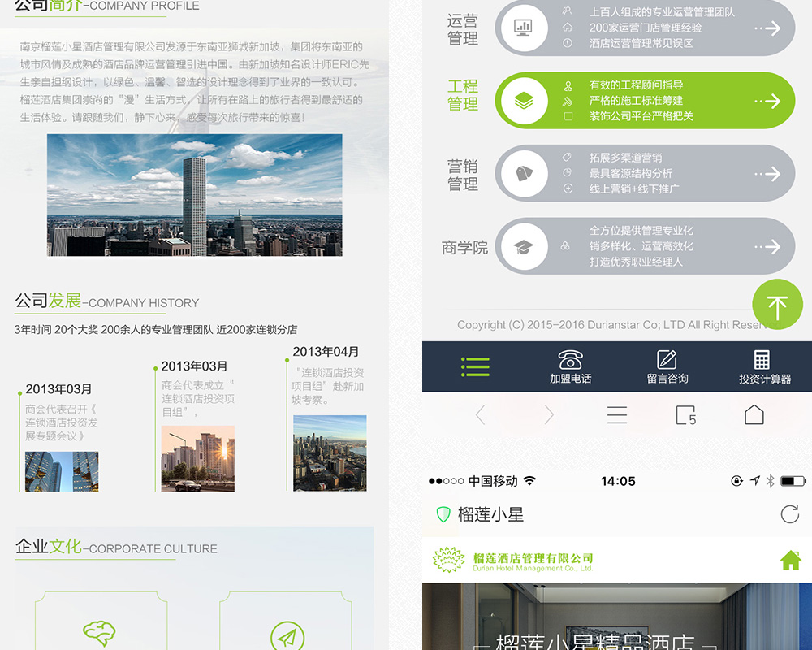Tap the green home icon in header

coord(790,560)
